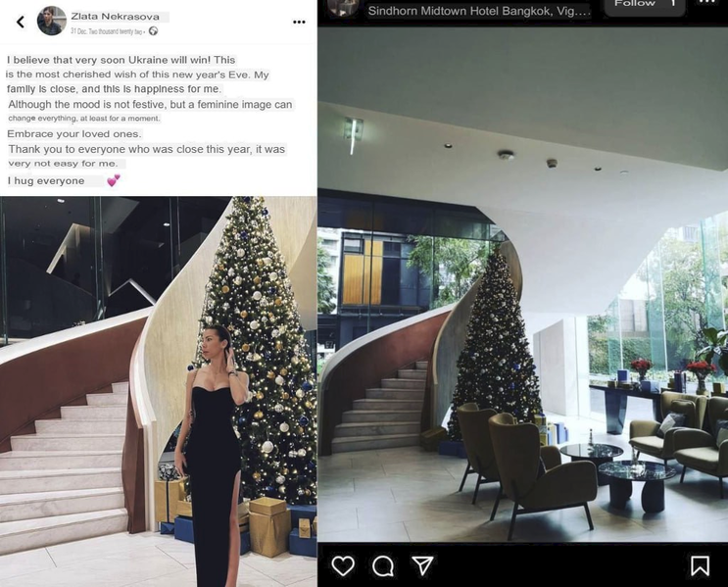Image resolution: width=728 pixels, height=587 pixels.
Task: Tap the globe public privacy icon
Action: [153, 31]
